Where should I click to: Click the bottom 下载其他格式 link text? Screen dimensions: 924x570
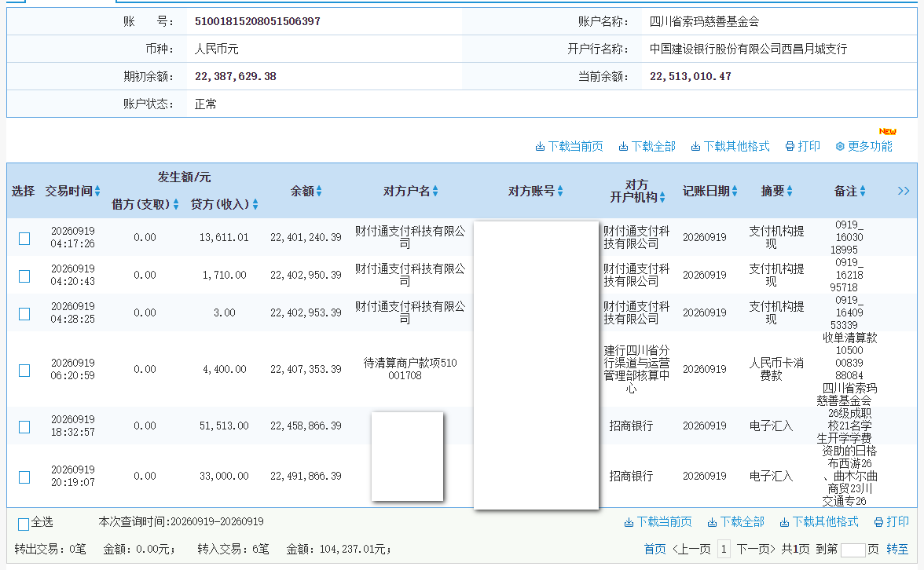pyautogui.click(x=826, y=521)
